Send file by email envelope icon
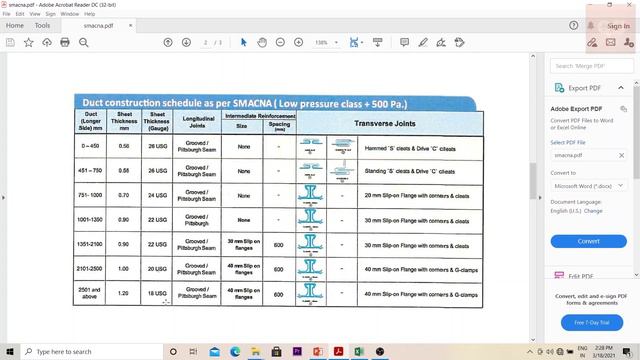The height and width of the screenshot is (360, 640). pos(611,42)
